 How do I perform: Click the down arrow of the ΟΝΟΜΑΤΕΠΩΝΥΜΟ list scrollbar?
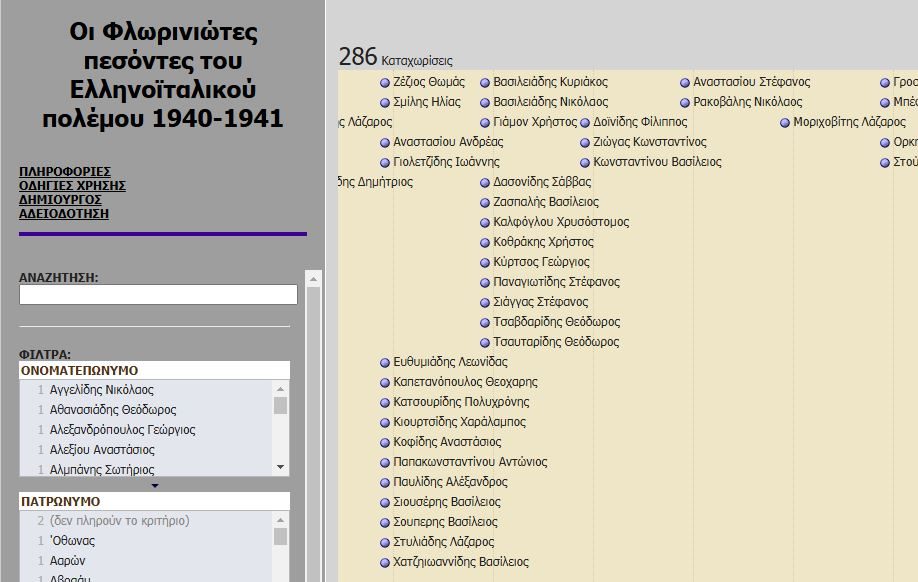(280, 467)
